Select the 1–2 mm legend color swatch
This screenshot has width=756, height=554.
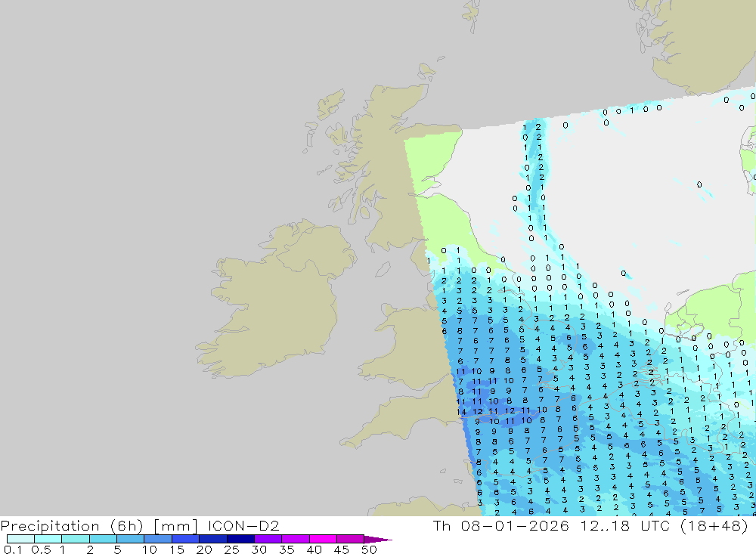coord(76,539)
